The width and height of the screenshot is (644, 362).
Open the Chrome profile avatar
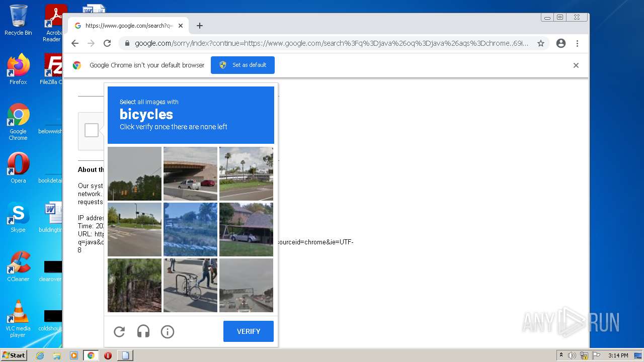pyautogui.click(x=561, y=43)
